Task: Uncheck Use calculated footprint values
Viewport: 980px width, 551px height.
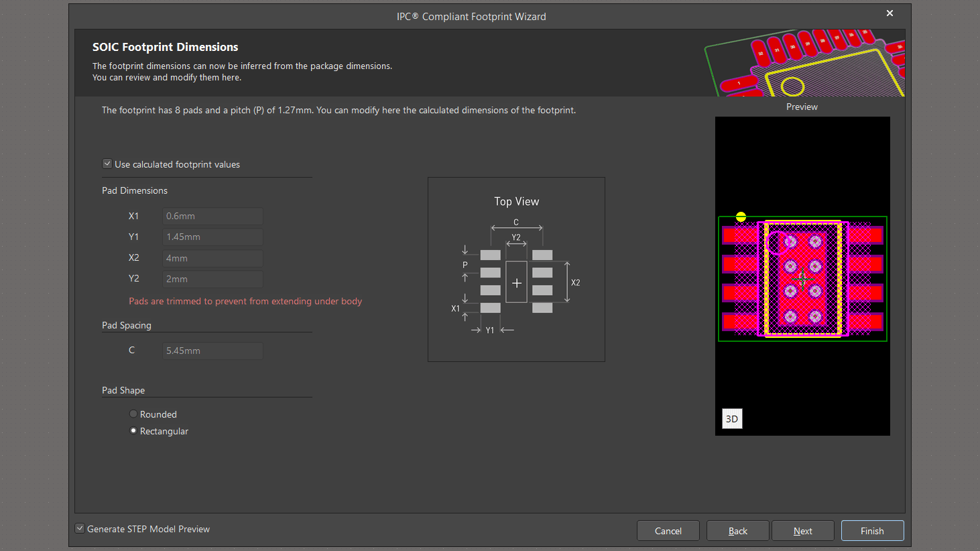Action: pyautogui.click(x=107, y=164)
